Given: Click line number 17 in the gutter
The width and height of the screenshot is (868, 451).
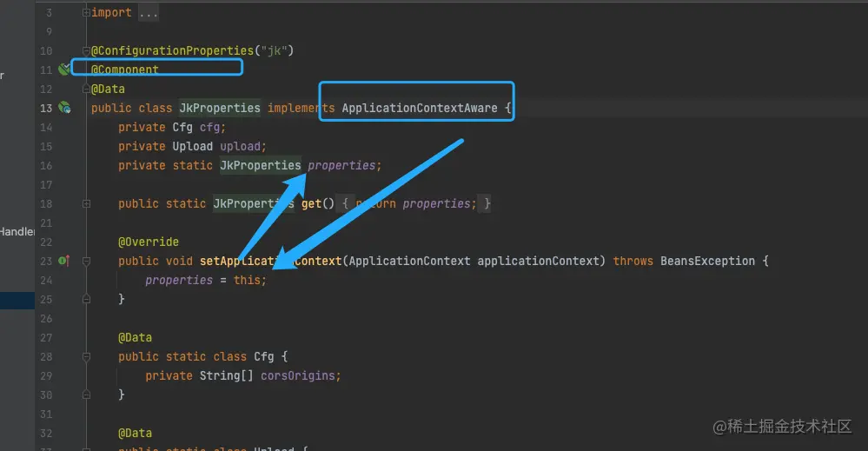Looking at the screenshot, I should (x=47, y=184).
